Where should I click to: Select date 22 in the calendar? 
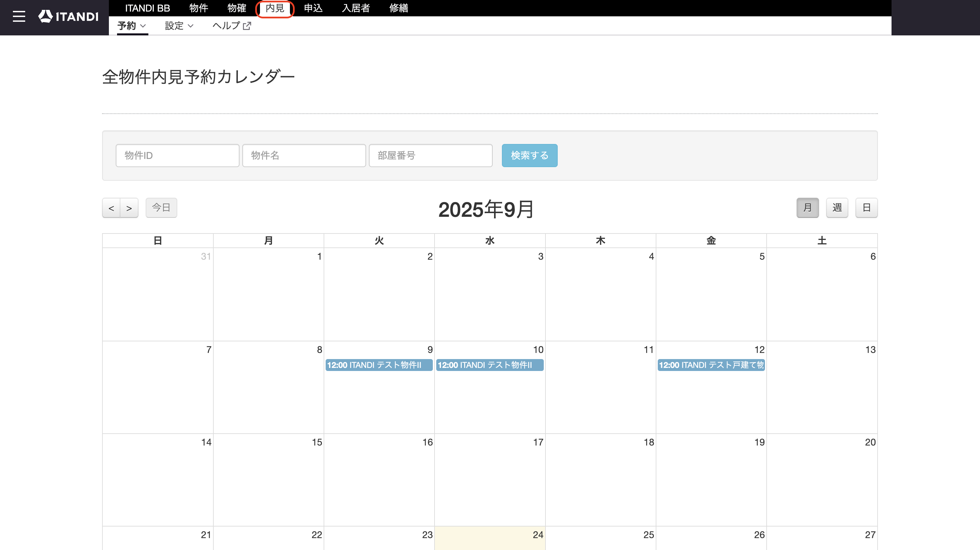pyautogui.click(x=317, y=535)
